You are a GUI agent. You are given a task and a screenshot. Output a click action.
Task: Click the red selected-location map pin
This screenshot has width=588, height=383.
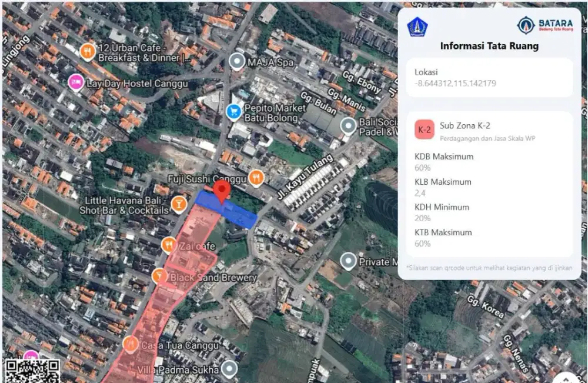coord(222,191)
